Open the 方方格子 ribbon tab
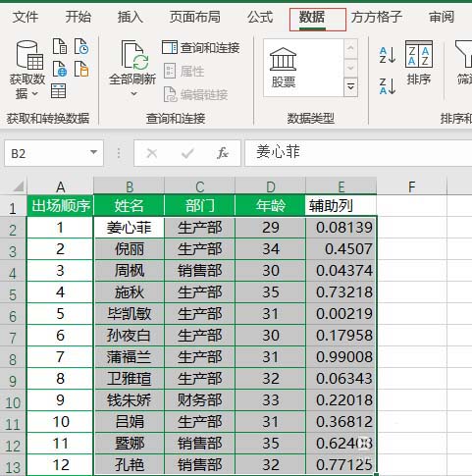This screenshot has width=472, height=476. tap(377, 17)
